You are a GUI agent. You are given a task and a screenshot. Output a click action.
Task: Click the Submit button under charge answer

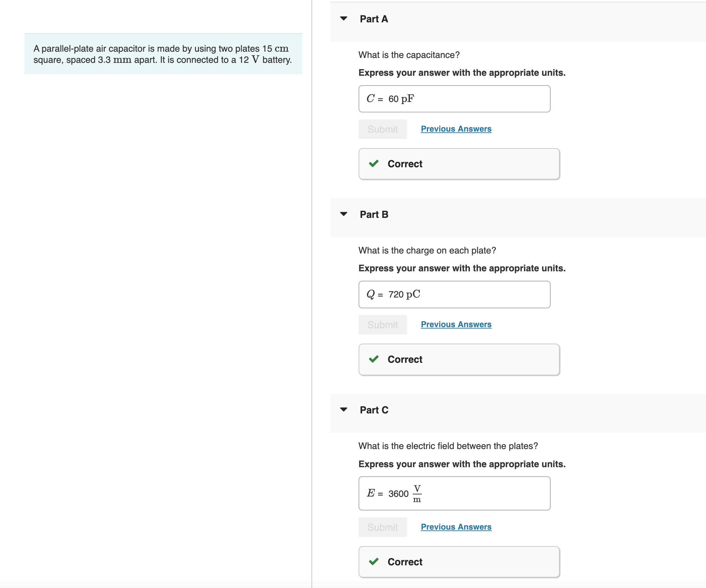[383, 325]
